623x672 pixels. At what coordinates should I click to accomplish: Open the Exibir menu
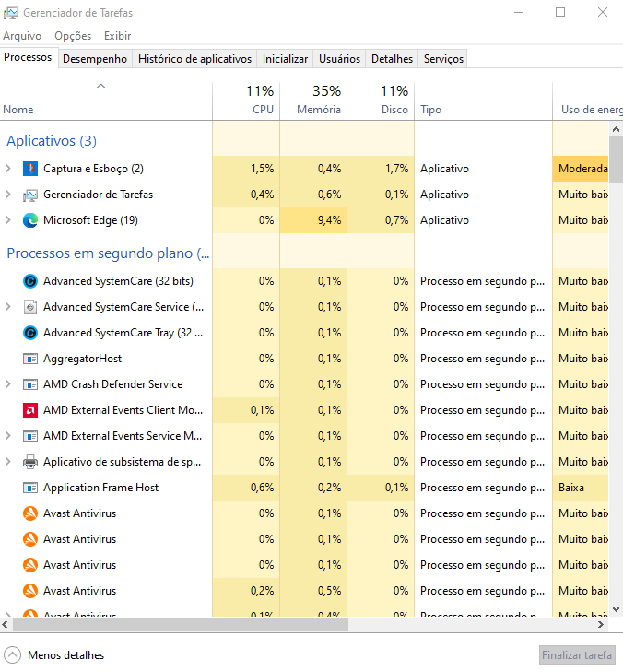pos(117,36)
